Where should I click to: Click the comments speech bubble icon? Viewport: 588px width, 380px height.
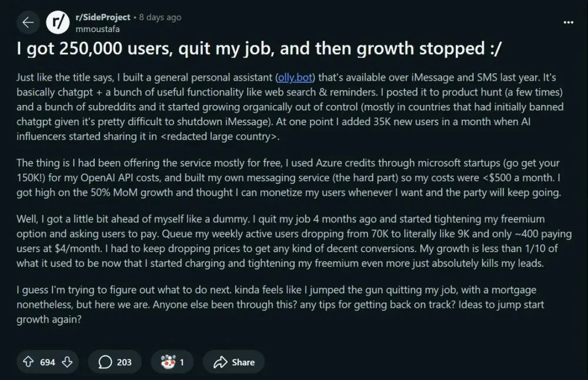(105, 362)
